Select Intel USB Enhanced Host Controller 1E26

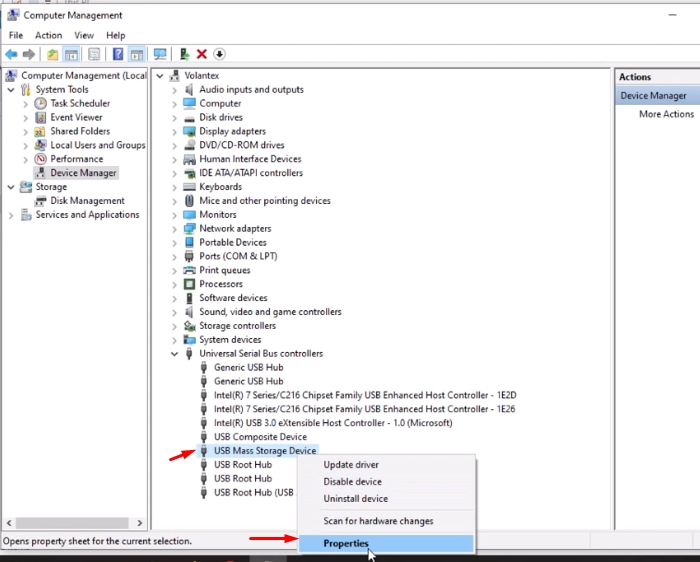tap(364, 409)
